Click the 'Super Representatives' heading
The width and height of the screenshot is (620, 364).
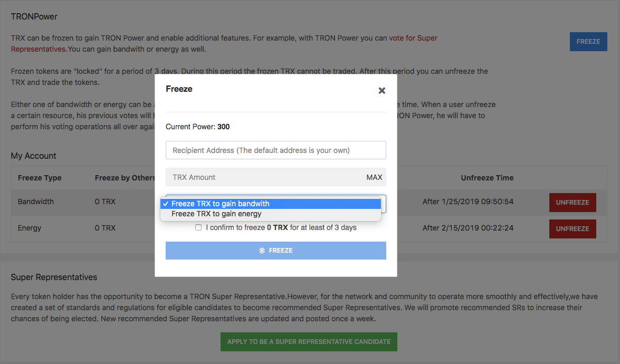[x=54, y=277]
